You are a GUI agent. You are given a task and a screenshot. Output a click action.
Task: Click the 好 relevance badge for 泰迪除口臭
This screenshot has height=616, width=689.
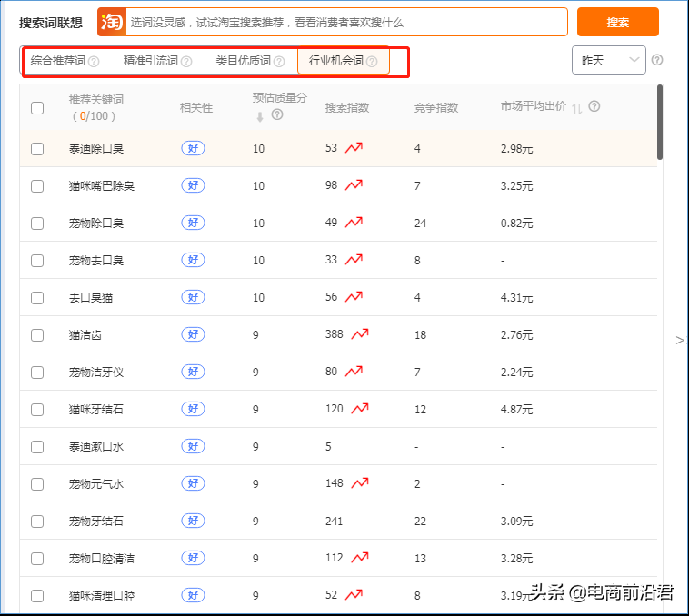pos(193,148)
